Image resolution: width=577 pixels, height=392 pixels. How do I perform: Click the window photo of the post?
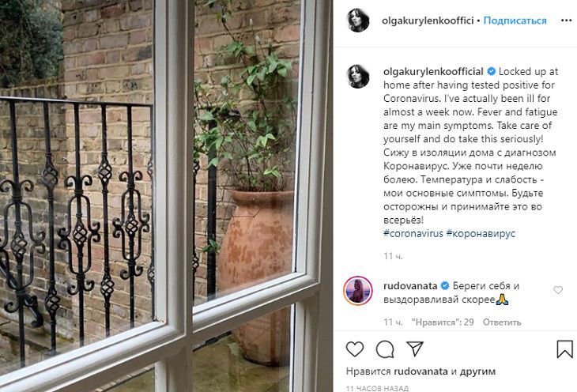(166, 196)
